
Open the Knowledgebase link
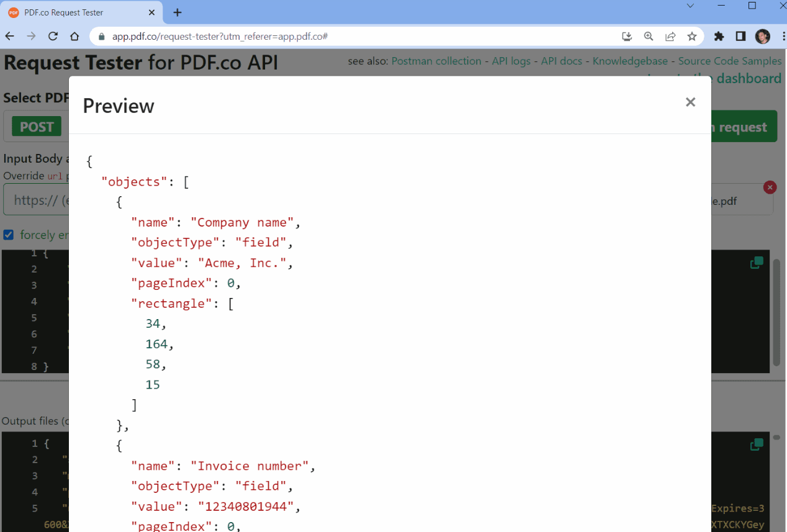pos(630,61)
